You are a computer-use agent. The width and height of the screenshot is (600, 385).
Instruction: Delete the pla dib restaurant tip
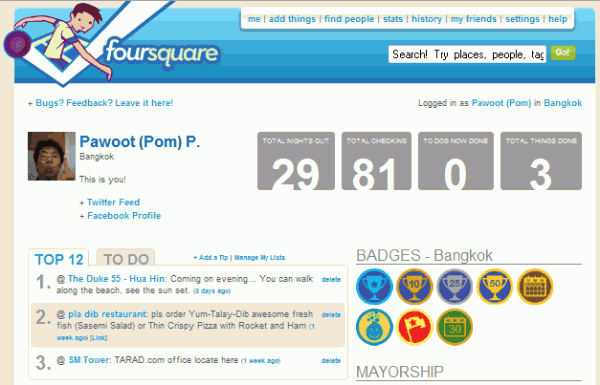(x=331, y=315)
